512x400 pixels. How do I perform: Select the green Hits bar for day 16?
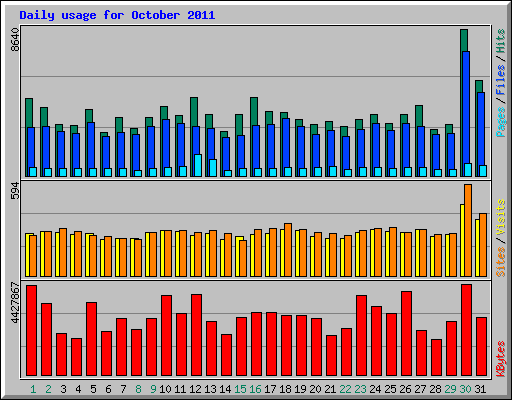click(254, 111)
